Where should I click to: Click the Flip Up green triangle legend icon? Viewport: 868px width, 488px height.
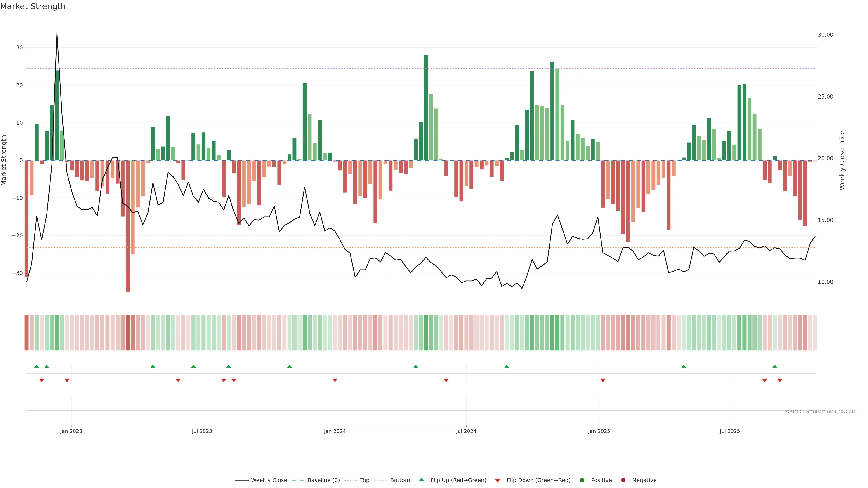[x=421, y=480]
